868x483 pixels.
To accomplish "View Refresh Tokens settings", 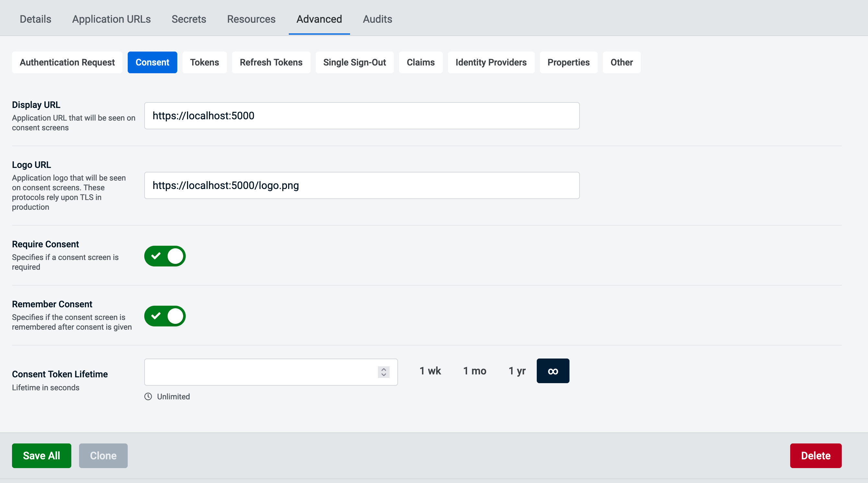I will [x=271, y=62].
